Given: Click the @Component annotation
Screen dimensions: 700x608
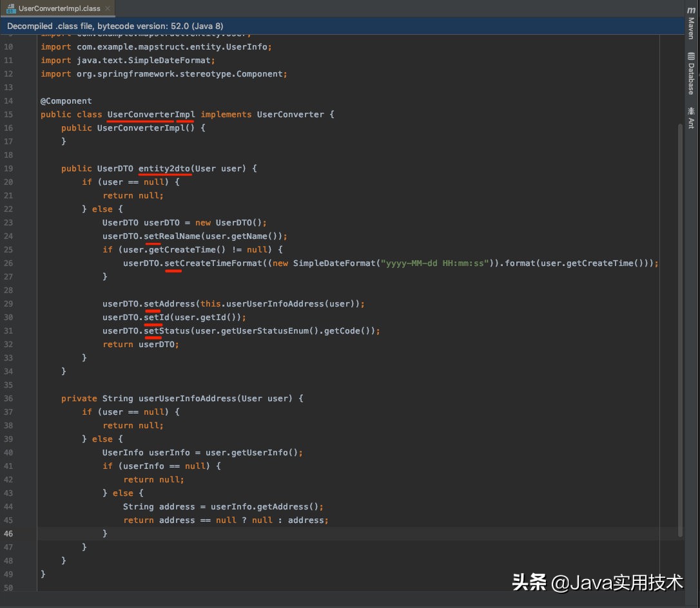Looking at the screenshot, I should pos(66,100).
